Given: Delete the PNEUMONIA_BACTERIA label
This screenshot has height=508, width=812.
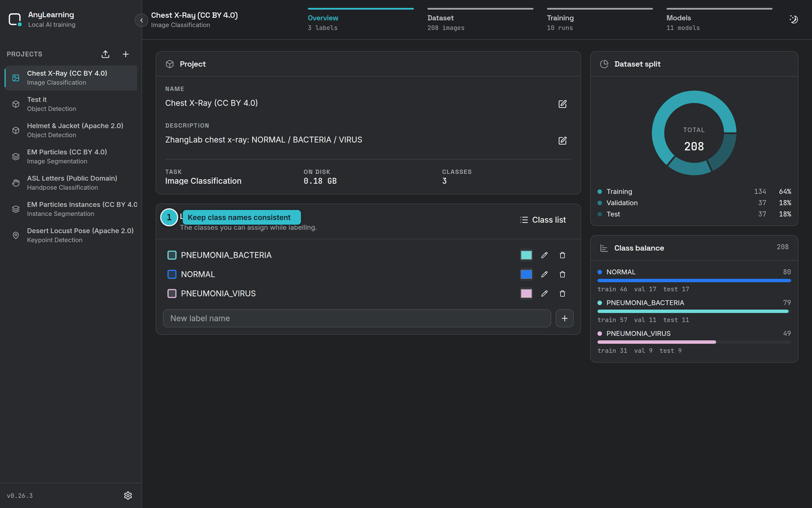Looking at the screenshot, I should pyautogui.click(x=562, y=255).
